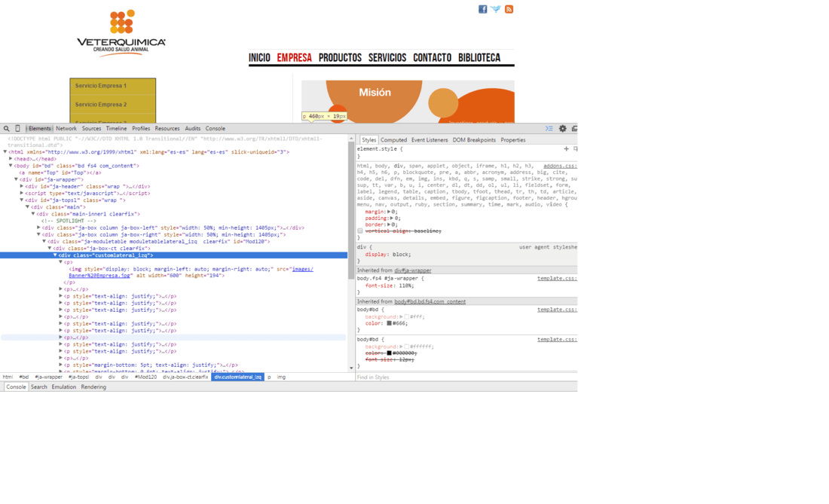Switch to Properties sidebar tab
The image size is (829, 504).
(x=513, y=140)
